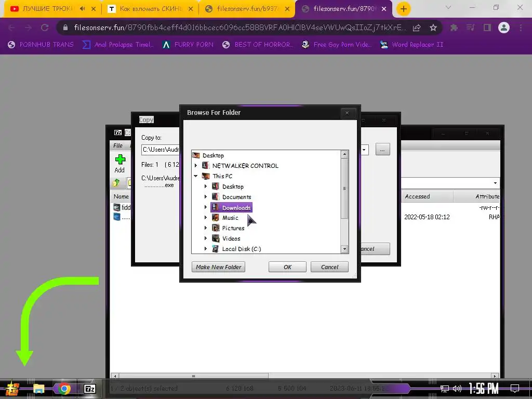Viewport: 532px width, 399px height.
Task: Select the root Desktop item
Action: (208, 155)
